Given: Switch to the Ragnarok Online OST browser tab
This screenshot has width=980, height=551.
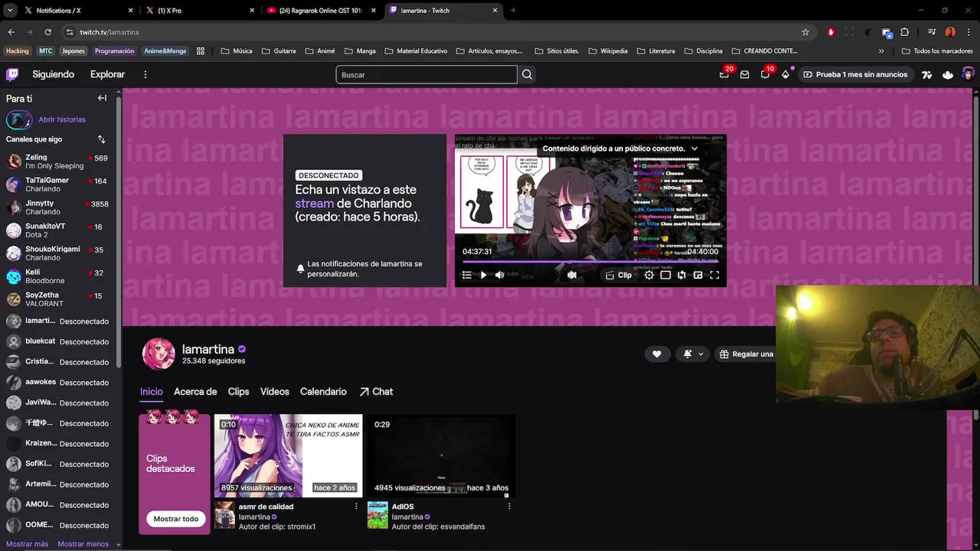Looking at the screenshot, I should [x=322, y=11].
